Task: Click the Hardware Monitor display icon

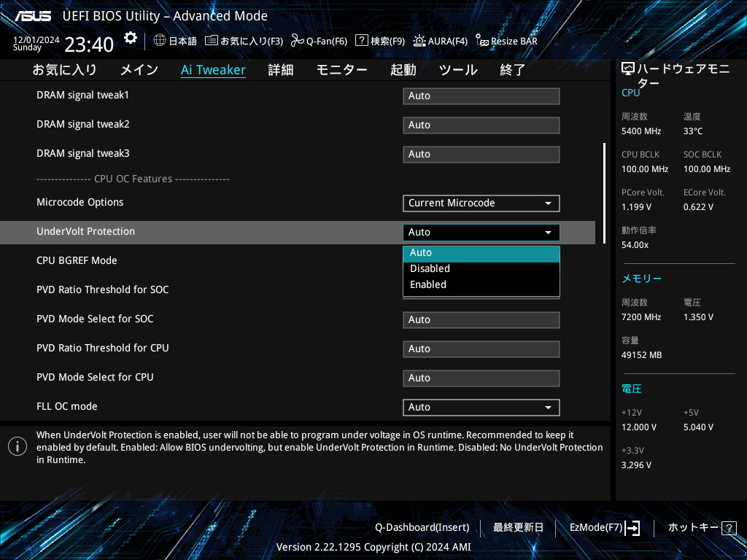Action: [x=628, y=69]
